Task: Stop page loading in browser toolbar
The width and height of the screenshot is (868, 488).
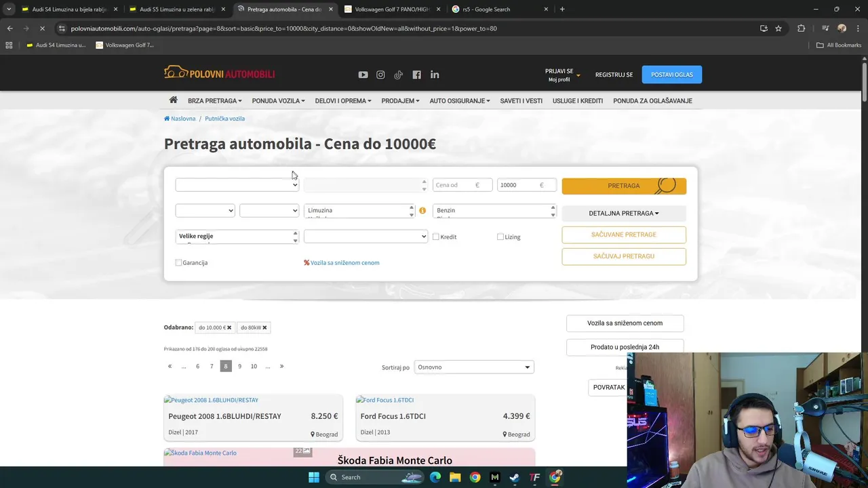Action: pos(42,28)
